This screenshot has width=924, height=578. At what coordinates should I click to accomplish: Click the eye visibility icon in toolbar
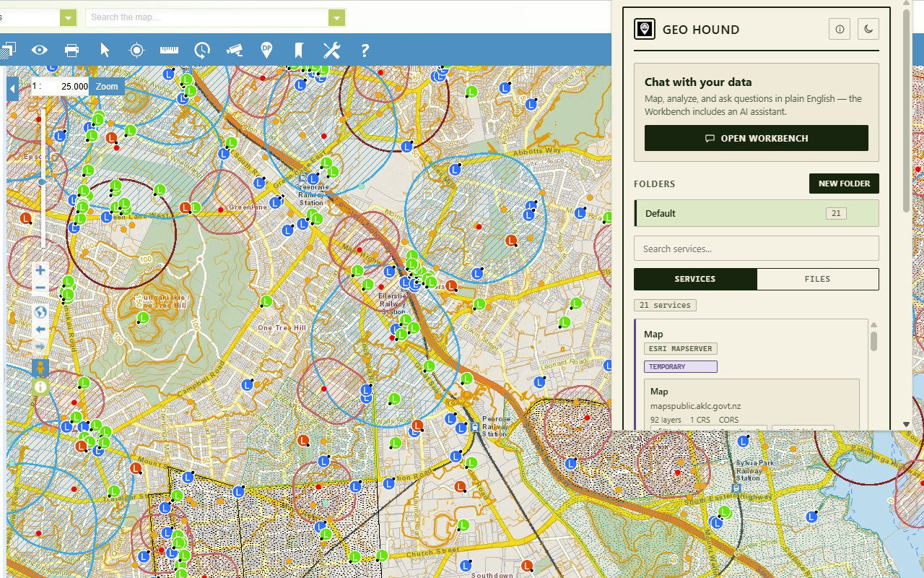click(x=39, y=50)
